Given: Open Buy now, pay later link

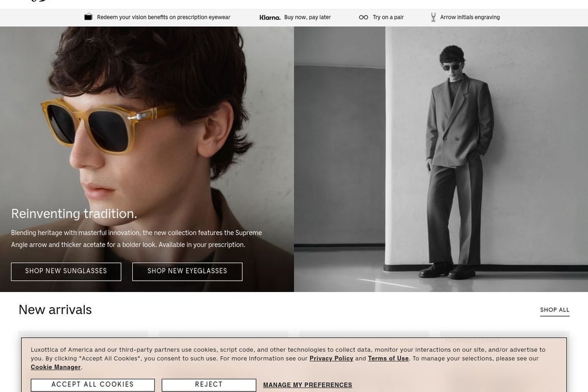Looking at the screenshot, I should [x=307, y=17].
